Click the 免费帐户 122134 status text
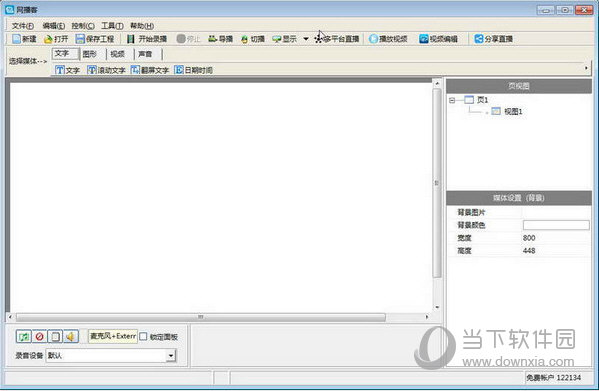The image size is (599, 391). [x=554, y=378]
